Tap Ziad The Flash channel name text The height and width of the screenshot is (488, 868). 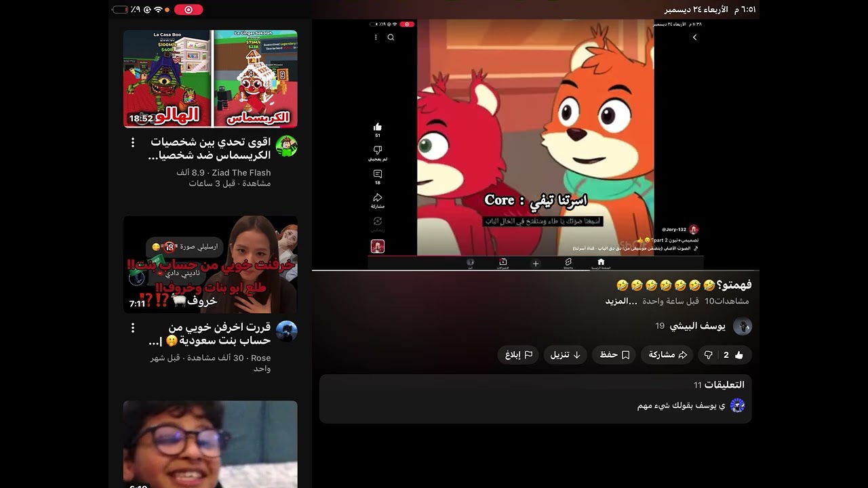[241, 173]
